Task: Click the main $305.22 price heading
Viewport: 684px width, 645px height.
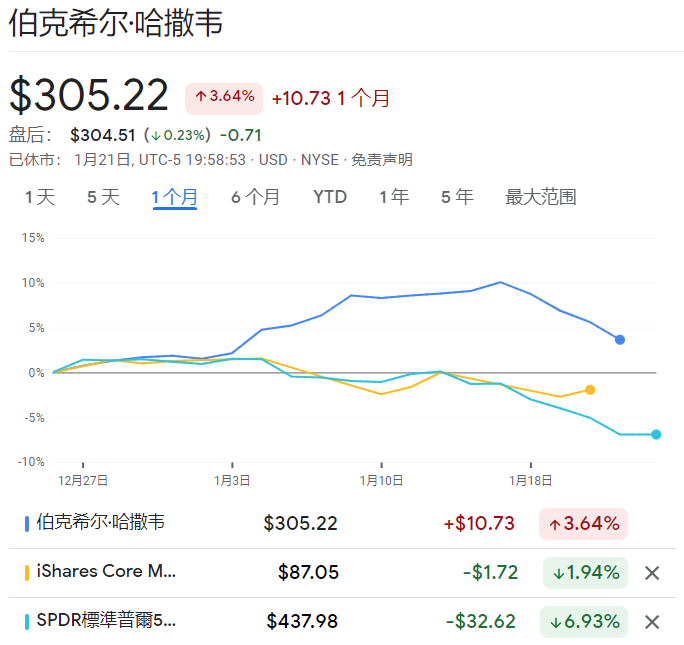Action: (x=89, y=95)
